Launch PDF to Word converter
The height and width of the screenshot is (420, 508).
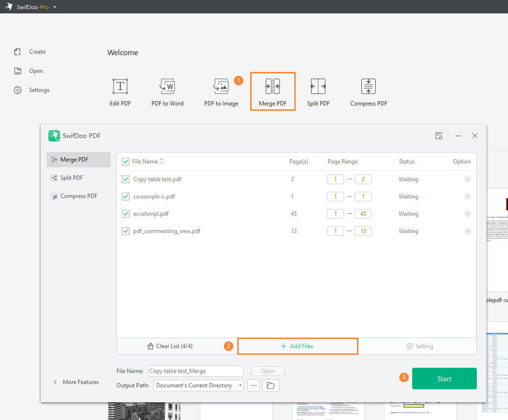[x=167, y=92]
